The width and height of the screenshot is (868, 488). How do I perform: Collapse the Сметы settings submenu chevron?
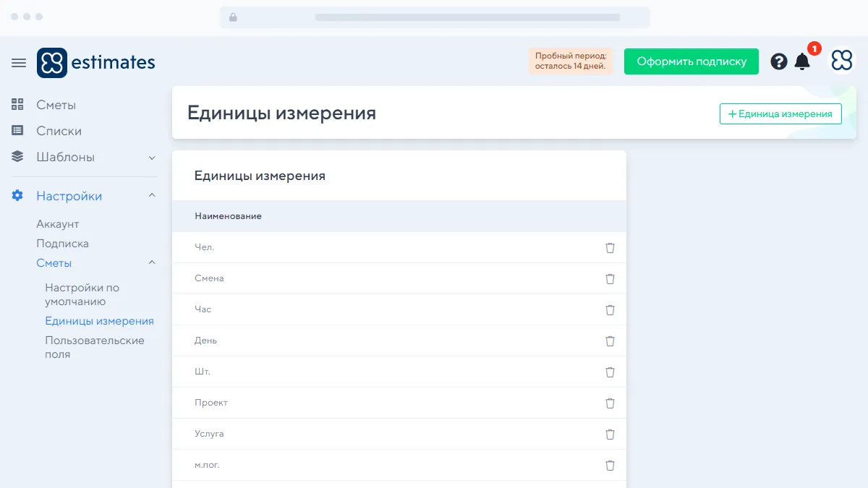tap(152, 263)
